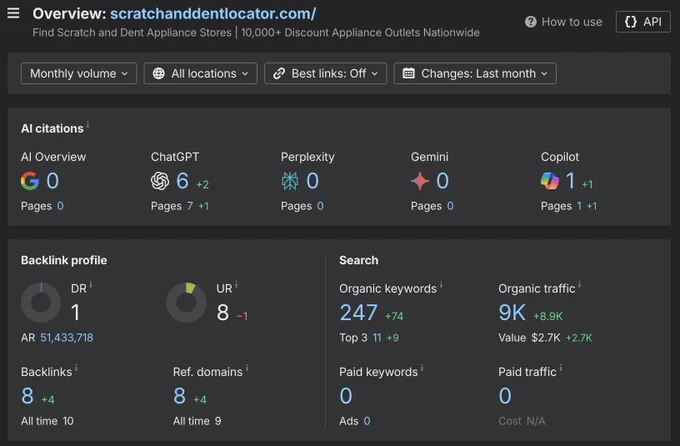Expand the Changes: Last month dropdown

(x=475, y=73)
